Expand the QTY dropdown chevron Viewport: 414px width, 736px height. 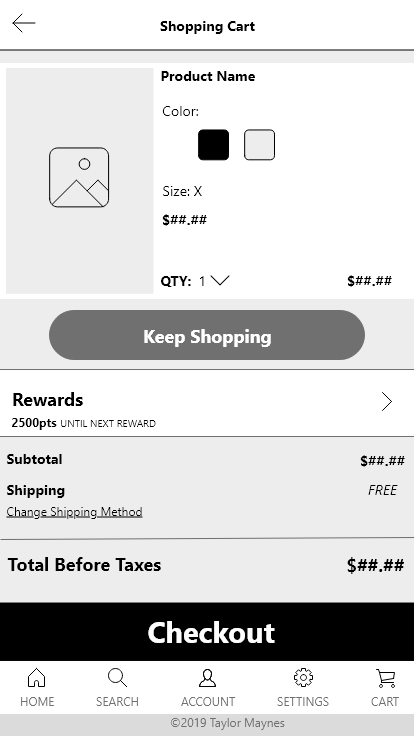pos(220,280)
